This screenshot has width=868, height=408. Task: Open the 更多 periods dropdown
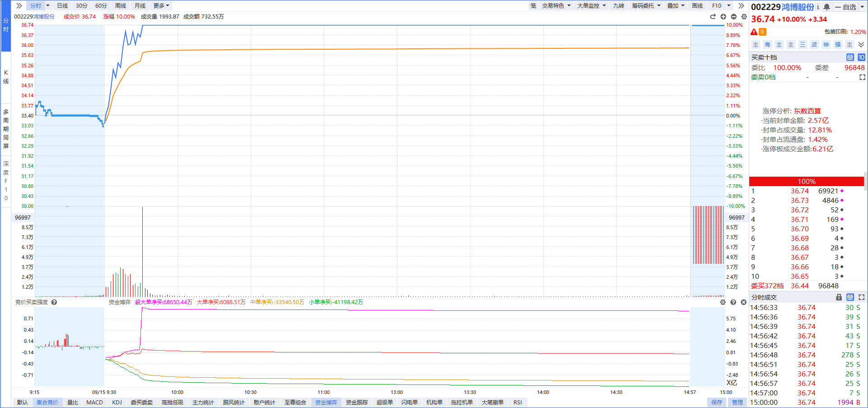click(x=161, y=6)
